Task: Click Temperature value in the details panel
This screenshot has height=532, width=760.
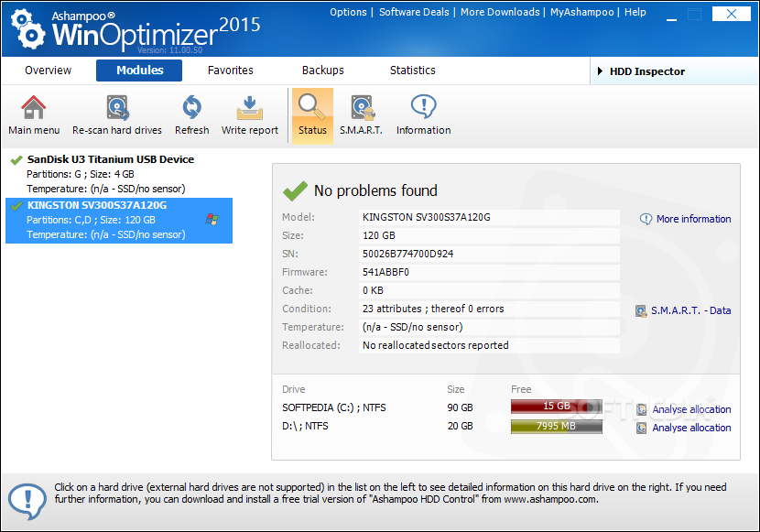Action: (x=489, y=327)
